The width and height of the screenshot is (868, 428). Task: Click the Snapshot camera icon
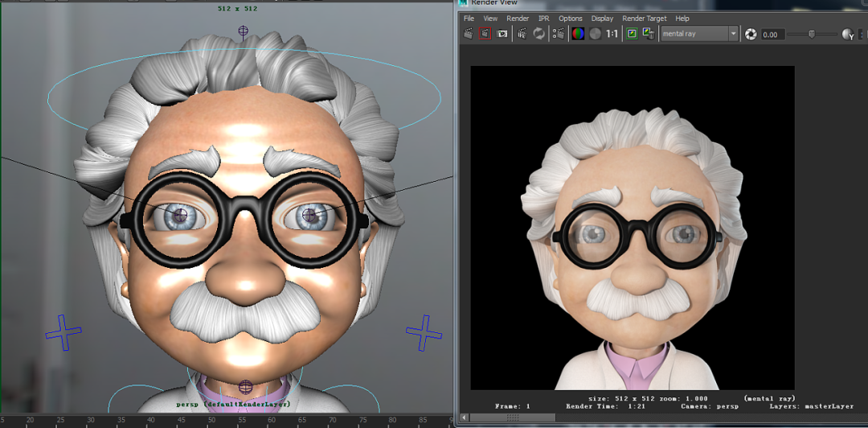pyautogui.click(x=502, y=34)
